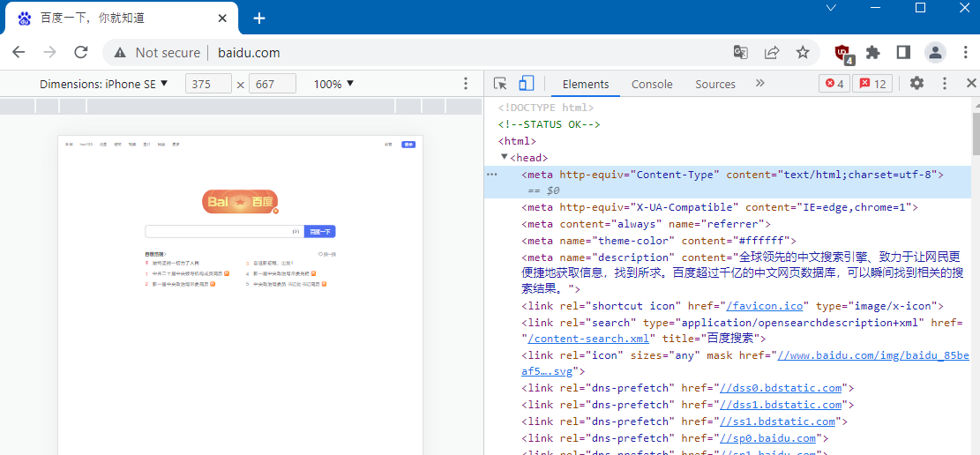Image resolution: width=980 pixels, height=455 pixels.
Task: Select the STATUS OK comment line
Action: 549,124
